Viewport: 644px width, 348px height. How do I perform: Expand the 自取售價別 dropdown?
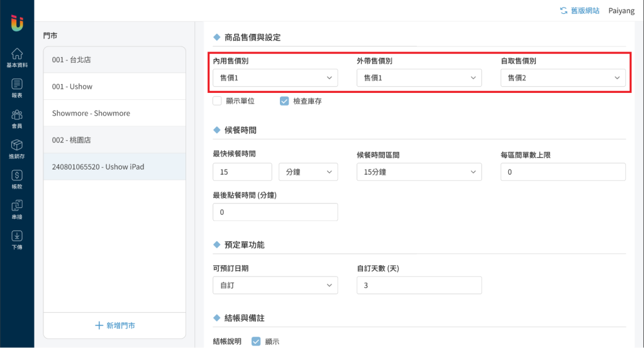(562, 78)
